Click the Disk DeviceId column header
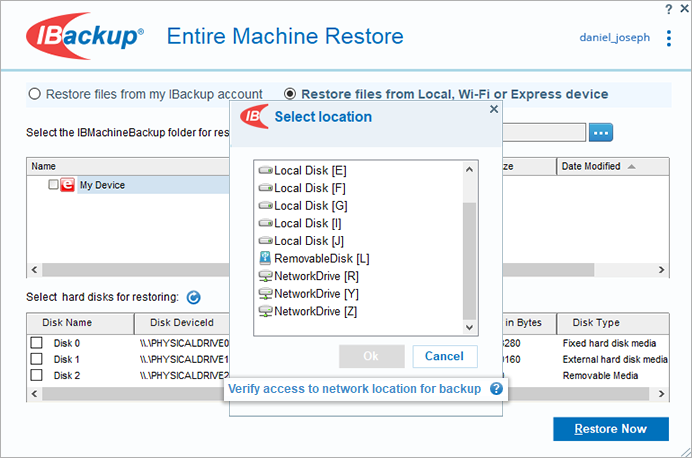The image size is (692, 458). 182,323
